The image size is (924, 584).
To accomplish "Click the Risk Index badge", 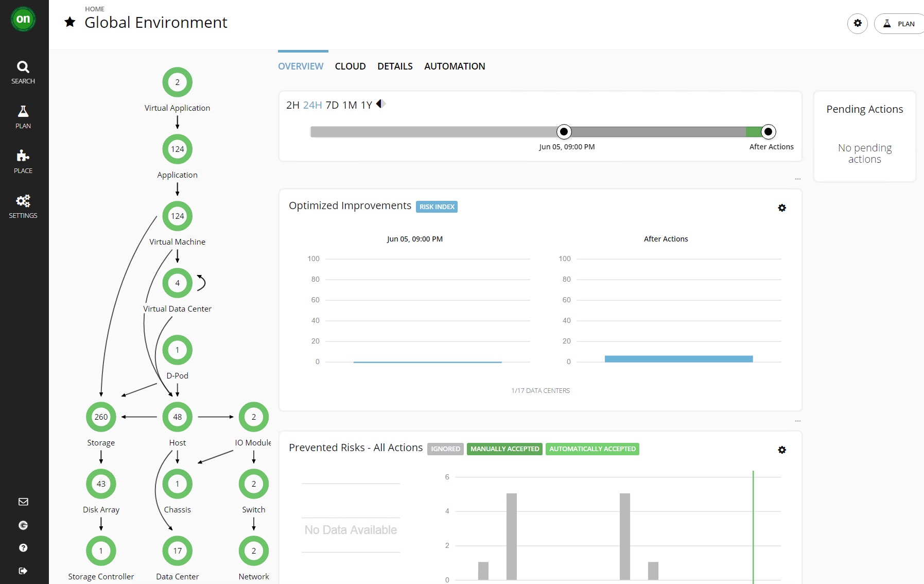I will pos(437,207).
